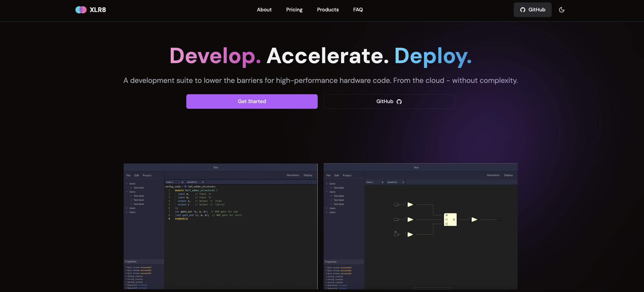Click GitHub octocat icon in navbar button
The height and width of the screenshot is (292, 644).
523,10
